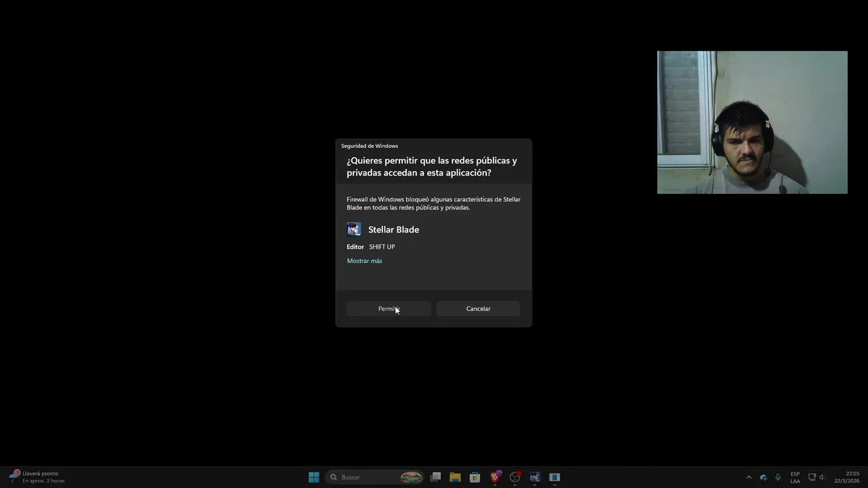Show hidden icons in the system tray
Viewport: 868px width, 488px height.
pos(749,477)
